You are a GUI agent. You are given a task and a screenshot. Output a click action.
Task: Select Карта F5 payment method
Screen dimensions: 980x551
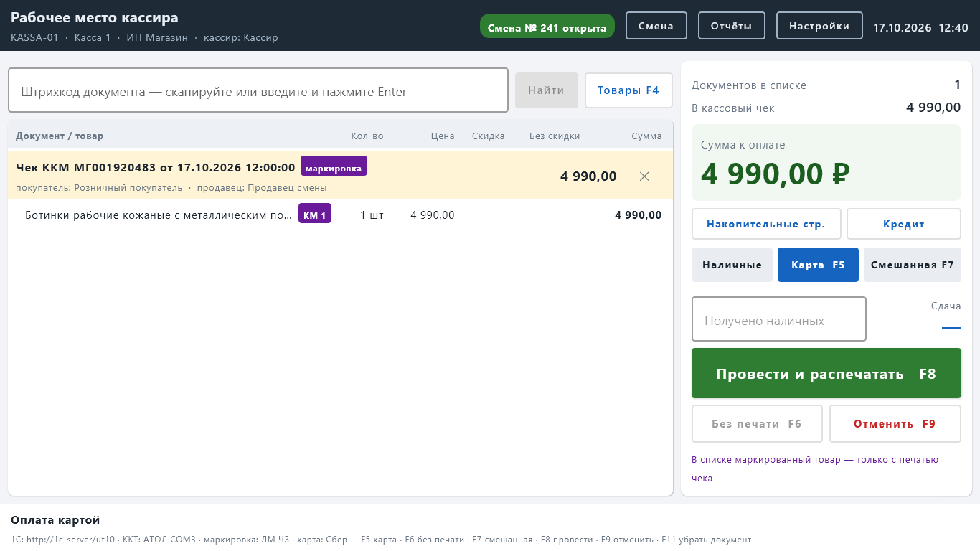[x=818, y=265]
